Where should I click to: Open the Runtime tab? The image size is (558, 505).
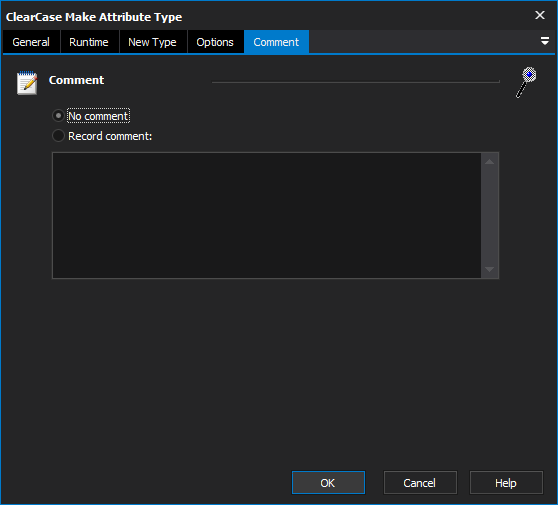(x=89, y=42)
